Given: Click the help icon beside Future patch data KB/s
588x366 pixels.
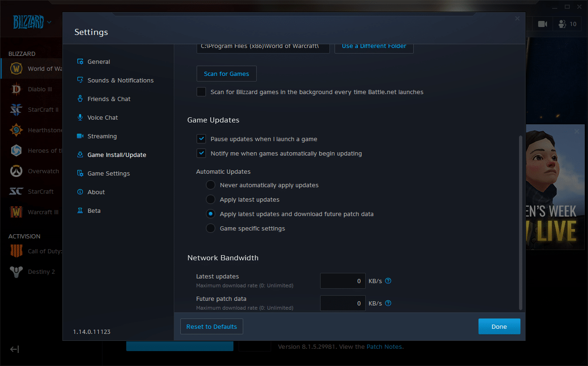Looking at the screenshot, I should [x=388, y=303].
